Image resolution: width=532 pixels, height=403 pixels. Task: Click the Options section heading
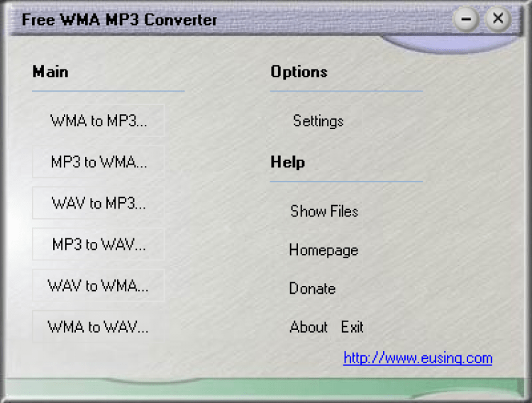pyautogui.click(x=299, y=72)
